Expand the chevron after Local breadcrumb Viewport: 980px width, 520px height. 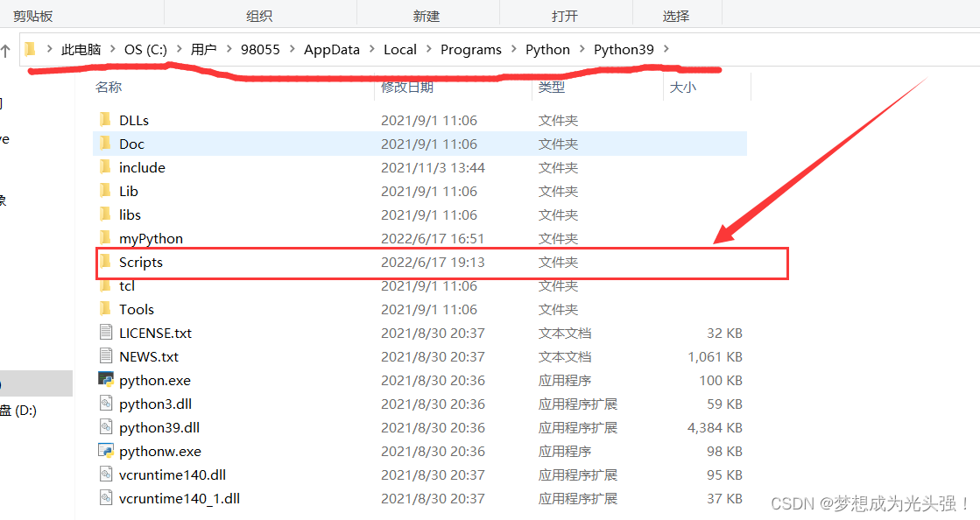click(x=429, y=49)
